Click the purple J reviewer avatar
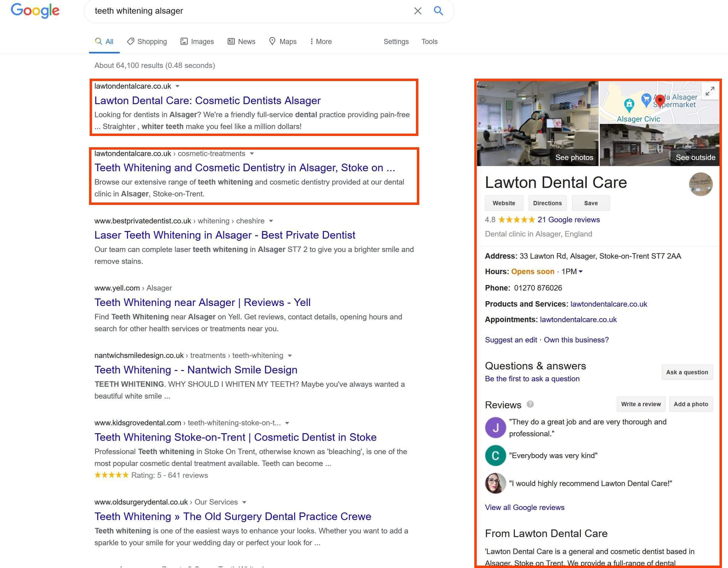Image resolution: width=728 pixels, height=568 pixels. coord(495,427)
